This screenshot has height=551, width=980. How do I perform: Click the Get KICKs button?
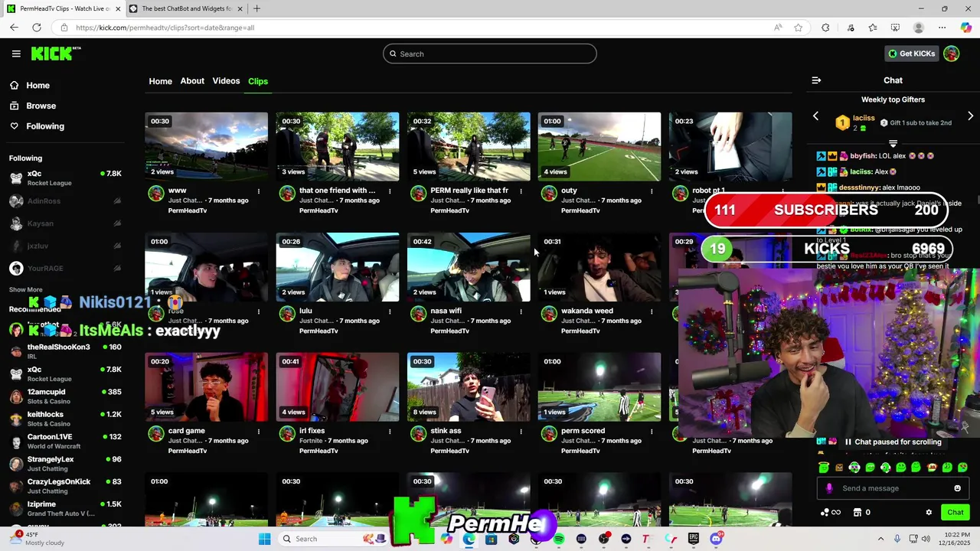pos(911,54)
